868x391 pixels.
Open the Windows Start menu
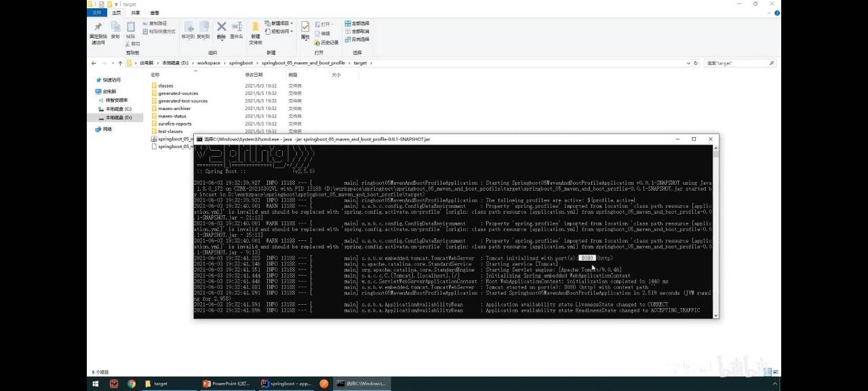point(94,384)
